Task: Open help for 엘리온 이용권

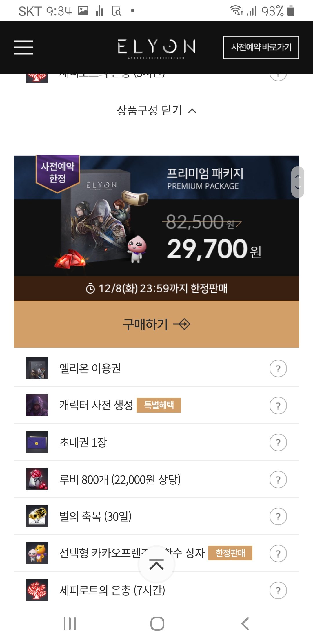Action: (x=278, y=368)
